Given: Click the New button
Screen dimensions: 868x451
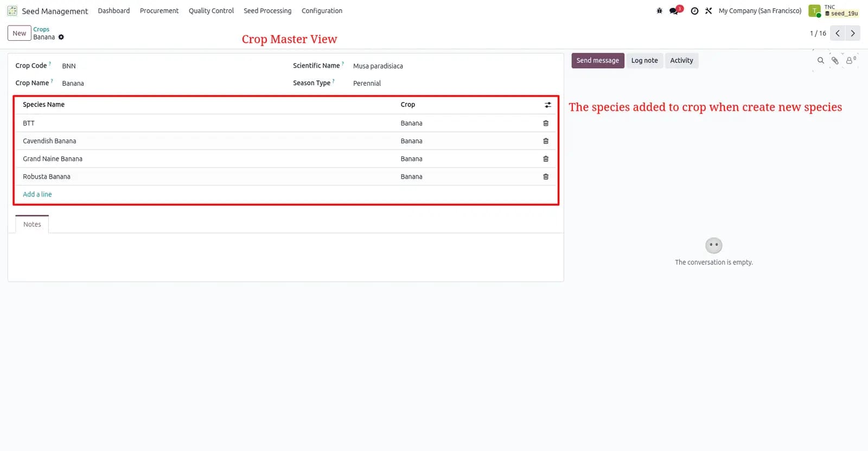Looking at the screenshot, I should (x=19, y=33).
